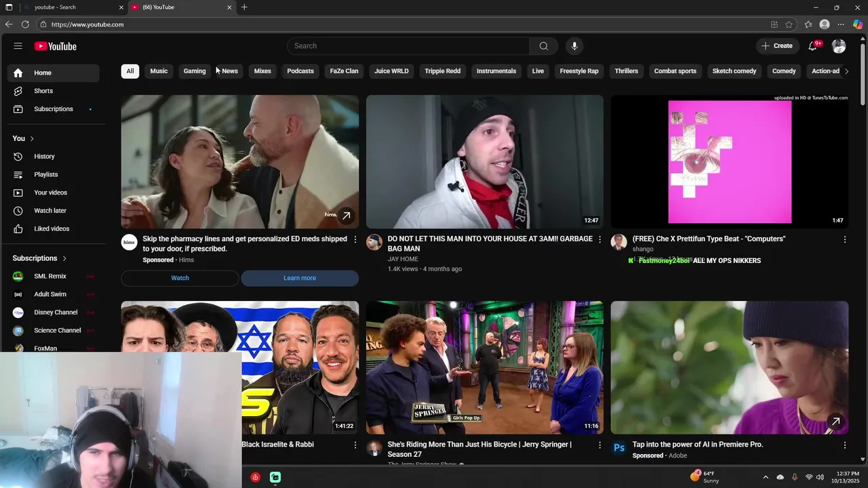Viewport: 868px width, 488px height.
Task: Open Che X Prettifun Type Beat title
Action: pyautogui.click(x=709, y=239)
